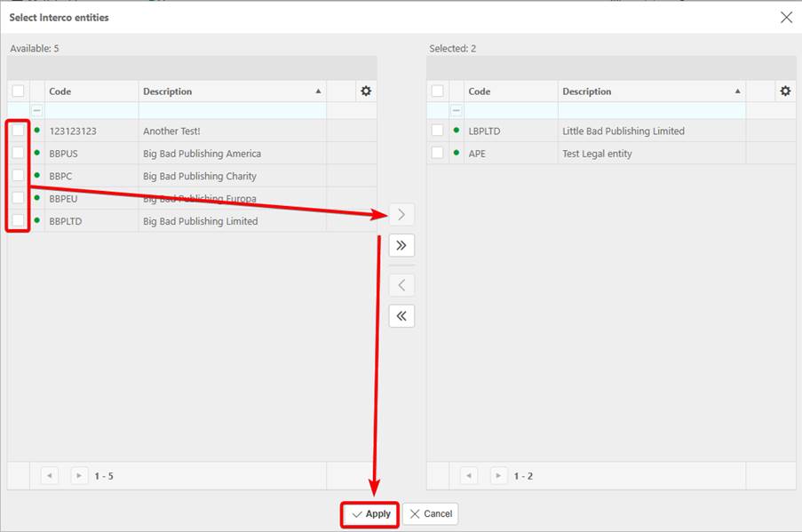802x532 pixels.
Task: Open Available grid settings gear
Action: pyautogui.click(x=366, y=91)
